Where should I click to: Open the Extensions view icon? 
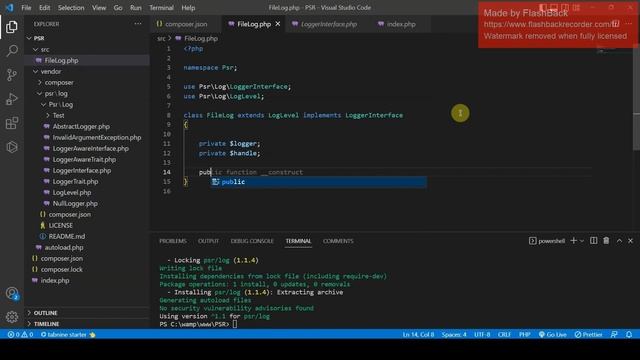point(12,123)
